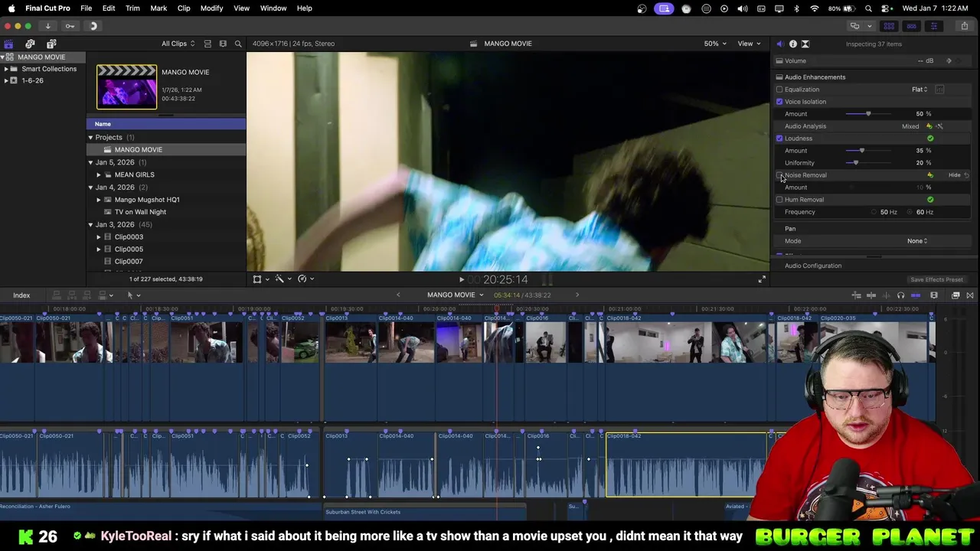Collapse the Jan 4, 2026 group
Image resolution: width=980 pixels, height=551 pixels.
pyautogui.click(x=90, y=187)
